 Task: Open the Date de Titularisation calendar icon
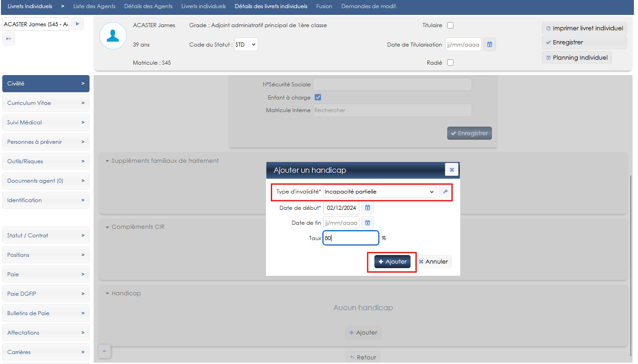[x=489, y=45]
